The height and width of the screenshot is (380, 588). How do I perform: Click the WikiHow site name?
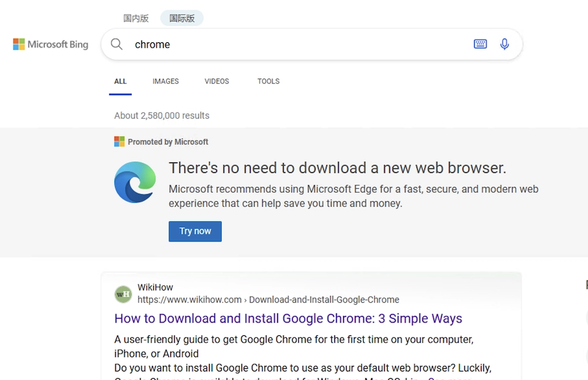coord(155,287)
